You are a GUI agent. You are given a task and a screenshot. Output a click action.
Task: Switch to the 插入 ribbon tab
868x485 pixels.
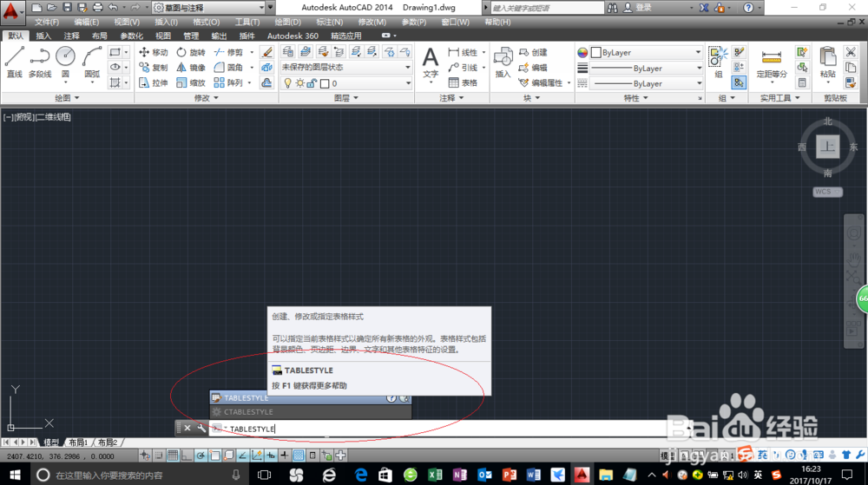pyautogui.click(x=43, y=36)
